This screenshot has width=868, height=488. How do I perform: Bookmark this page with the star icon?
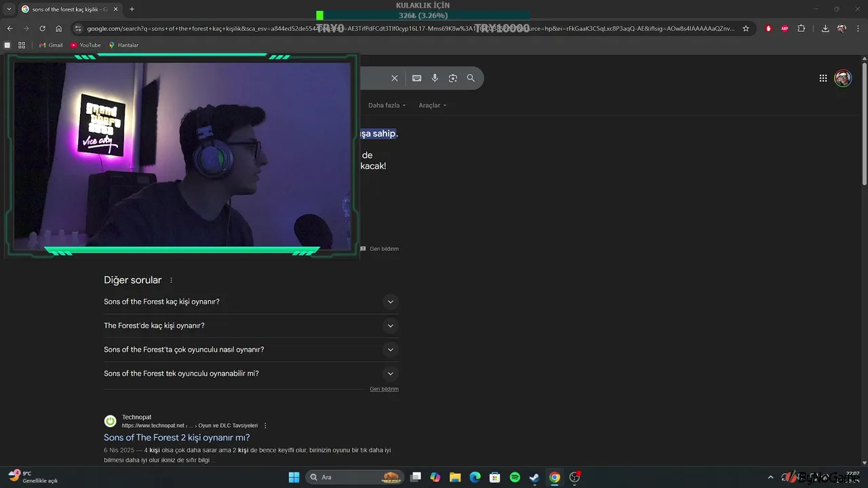[x=746, y=28]
